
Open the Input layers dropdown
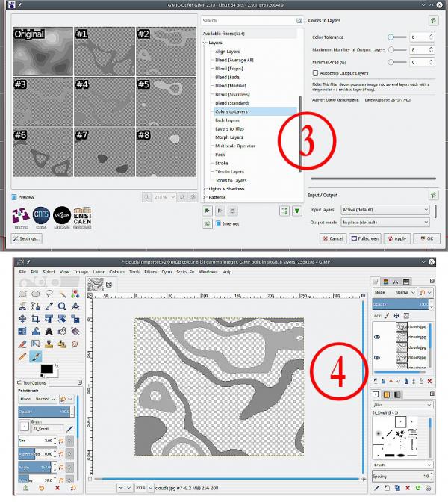coord(385,210)
